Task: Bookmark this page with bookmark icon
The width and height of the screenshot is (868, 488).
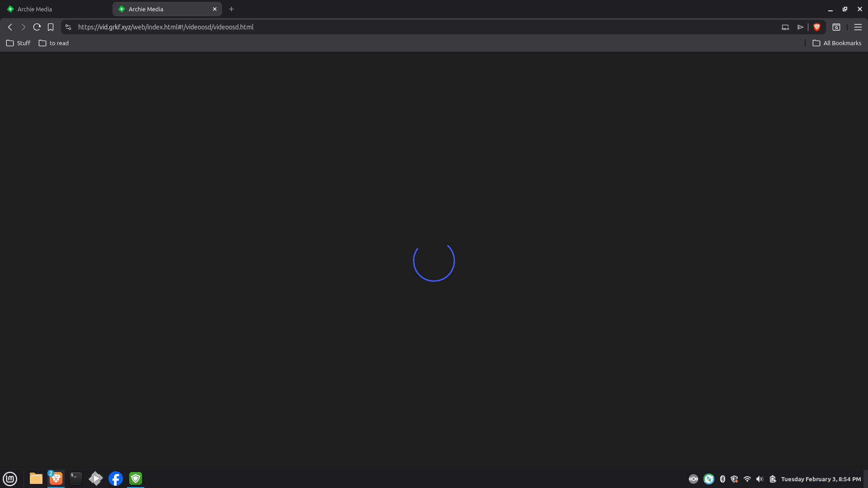Action: pyautogui.click(x=51, y=27)
